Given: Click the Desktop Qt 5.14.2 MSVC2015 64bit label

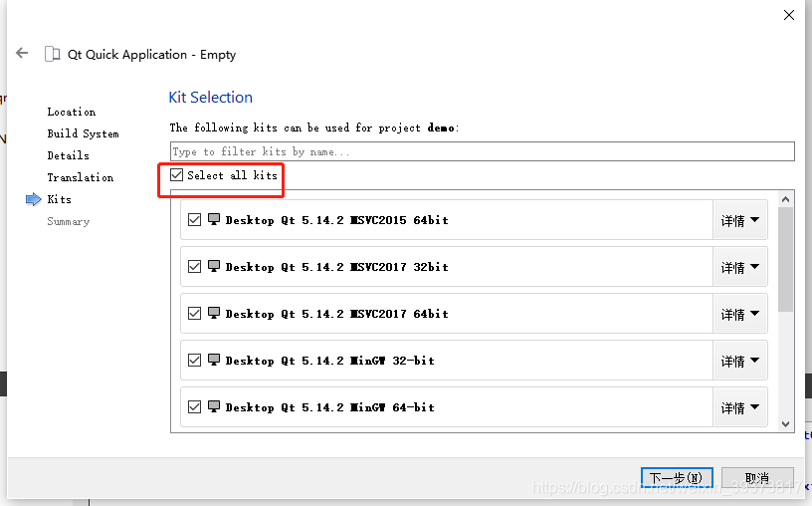Looking at the screenshot, I should pyautogui.click(x=337, y=220).
